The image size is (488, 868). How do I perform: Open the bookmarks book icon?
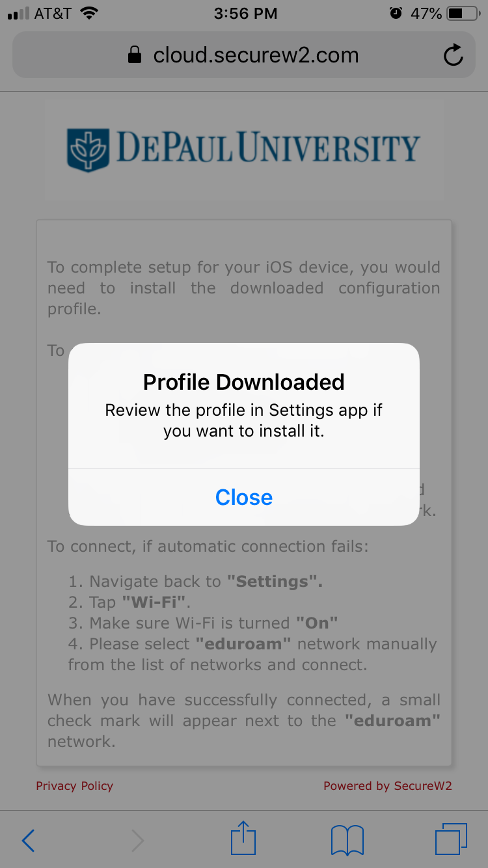pos(347,841)
